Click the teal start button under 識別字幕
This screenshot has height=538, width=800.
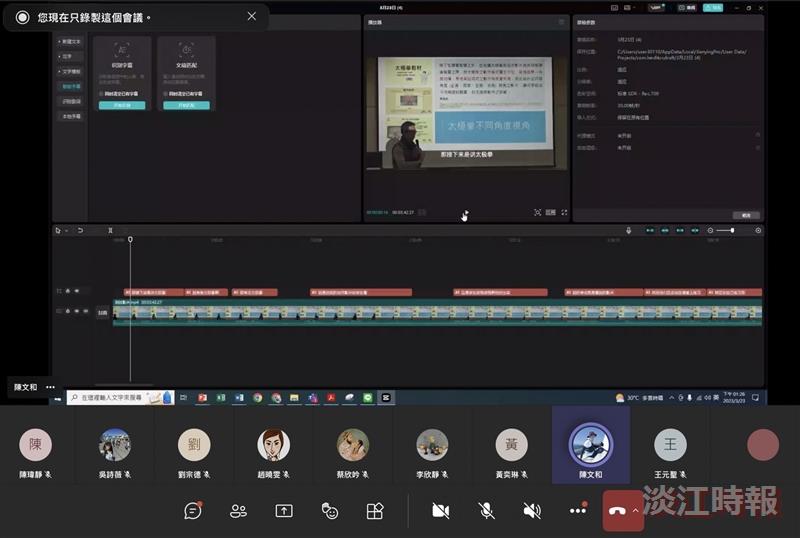coord(122,105)
